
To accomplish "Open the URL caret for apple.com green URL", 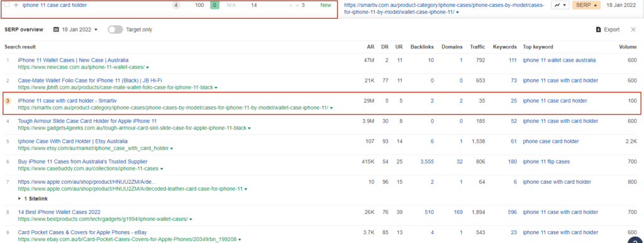I will 246,189.
